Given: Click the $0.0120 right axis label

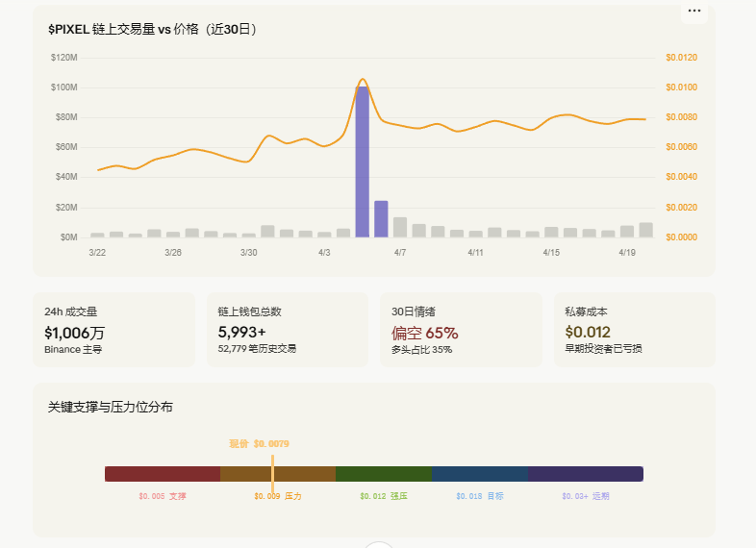Looking at the screenshot, I should pos(681,58).
